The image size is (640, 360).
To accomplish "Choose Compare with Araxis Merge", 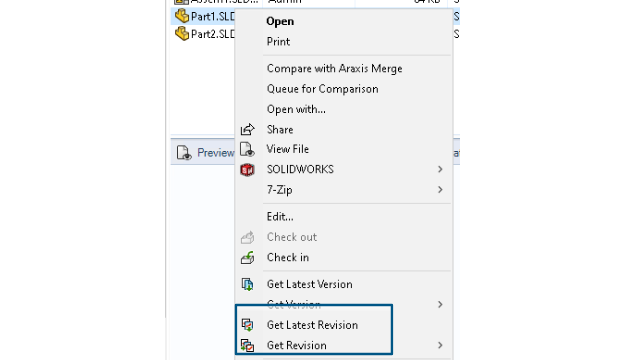I will coord(335,69).
